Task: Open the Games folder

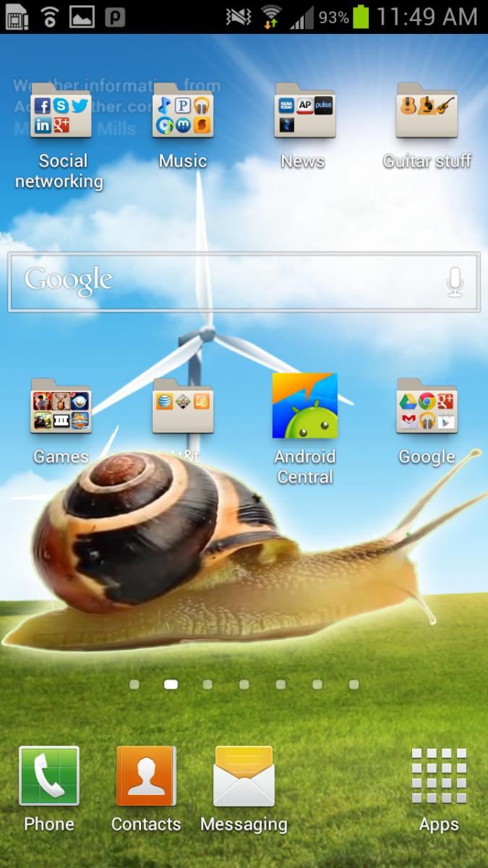Action: point(61,407)
